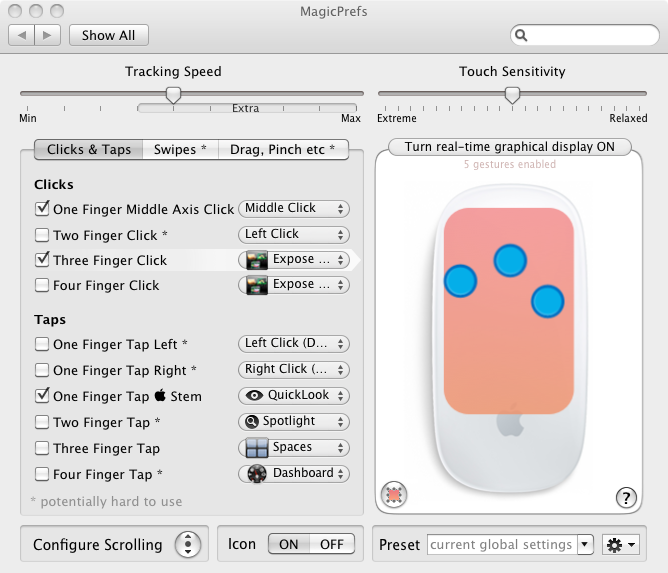Image resolution: width=668 pixels, height=573 pixels.
Task: Turn real-time graphical display ON
Action: [x=510, y=147]
